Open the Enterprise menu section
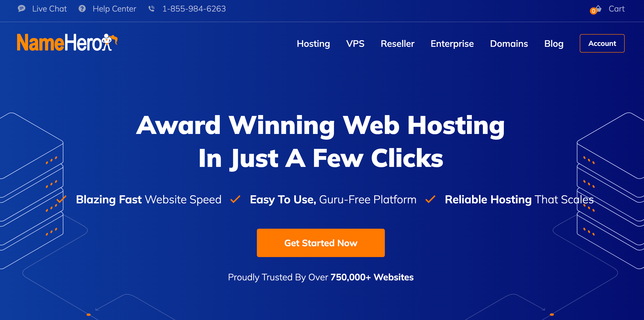Image resolution: width=644 pixels, height=320 pixels. click(x=452, y=44)
